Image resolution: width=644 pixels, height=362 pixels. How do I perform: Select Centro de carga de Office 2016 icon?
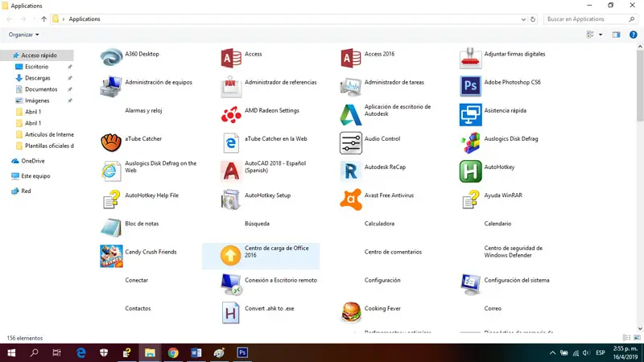pos(231,256)
